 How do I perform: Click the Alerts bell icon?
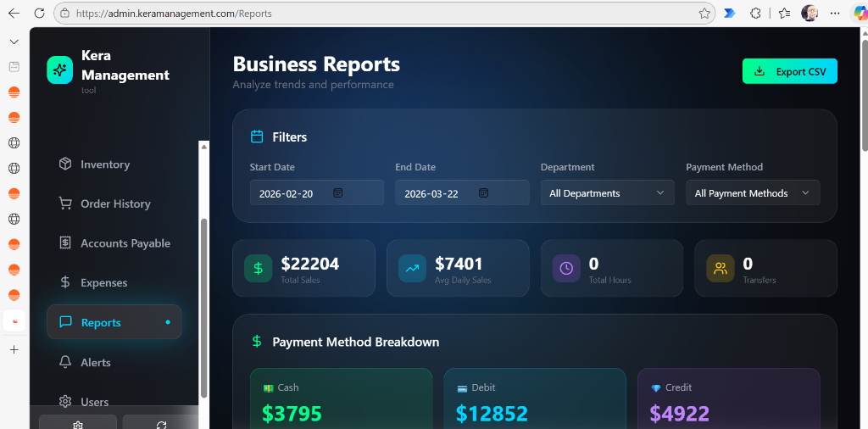coord(65,362)
